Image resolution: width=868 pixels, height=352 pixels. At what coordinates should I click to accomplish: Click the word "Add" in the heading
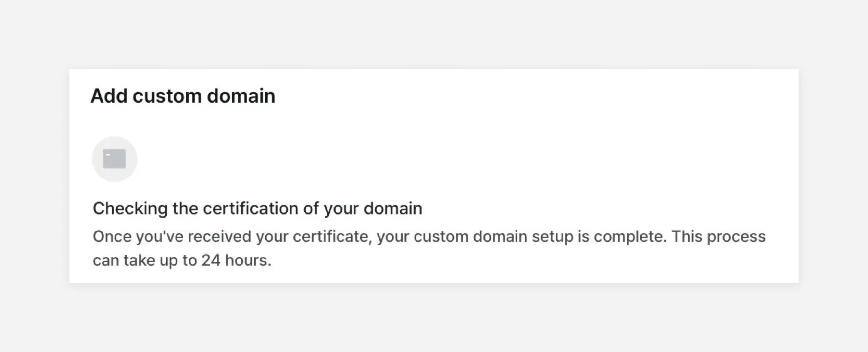point(109,96)
